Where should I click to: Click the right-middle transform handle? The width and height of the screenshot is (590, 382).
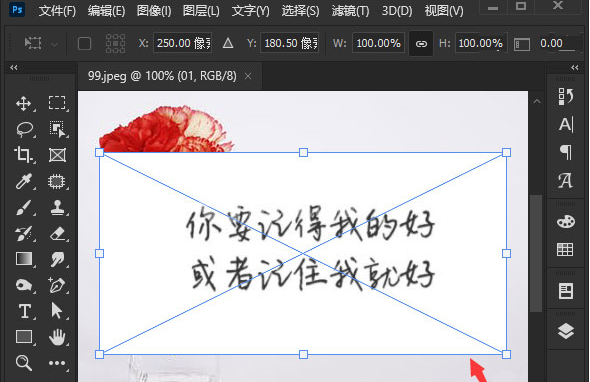click(506, 254)
